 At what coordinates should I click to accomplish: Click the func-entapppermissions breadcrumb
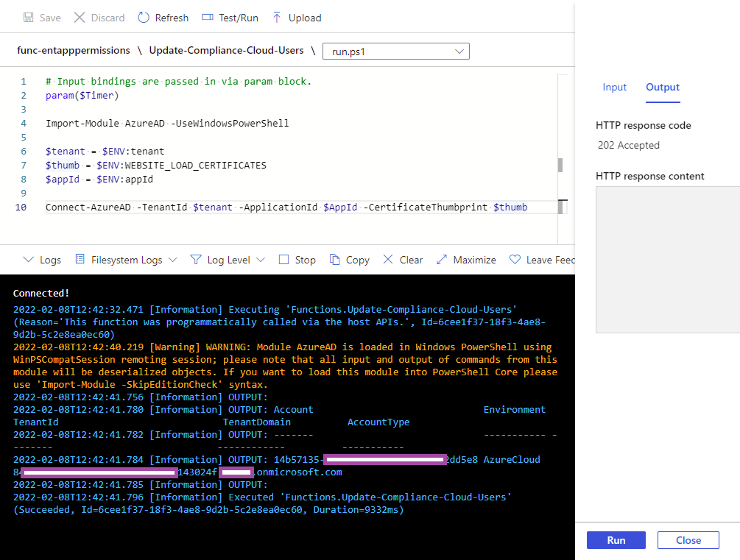click(74, 51)
